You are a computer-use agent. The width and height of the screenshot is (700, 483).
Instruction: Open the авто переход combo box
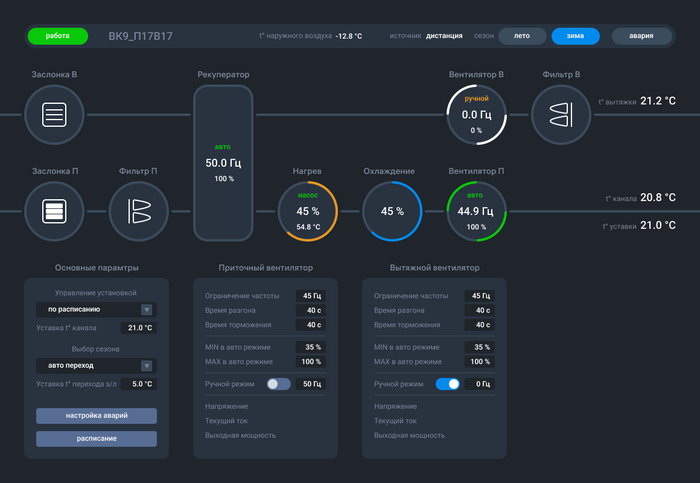click(x=96, y=366)
